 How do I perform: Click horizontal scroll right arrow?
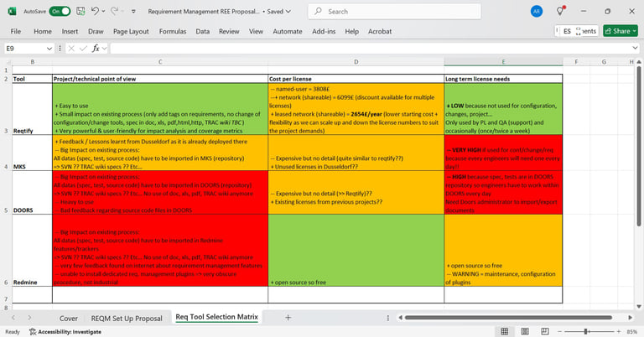point(630,317)
